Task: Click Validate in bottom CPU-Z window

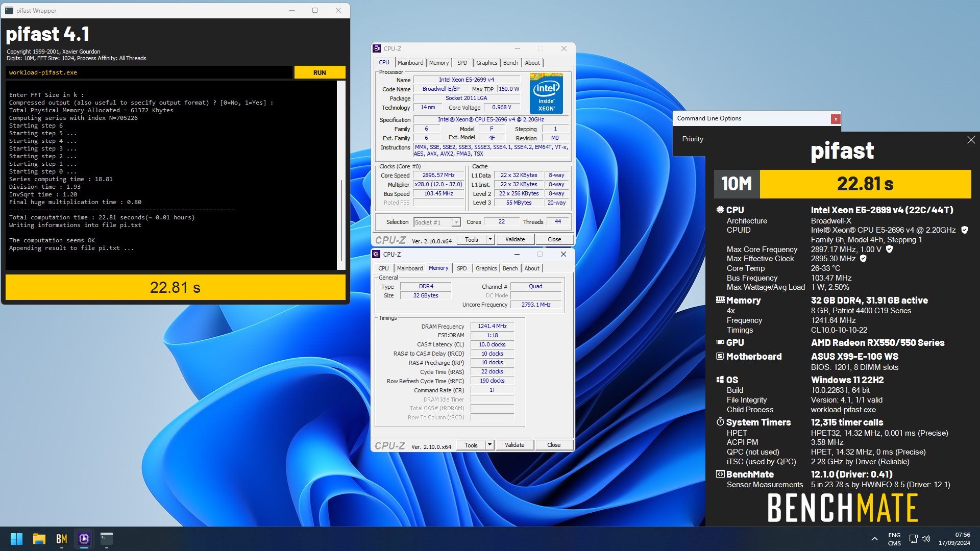Action: click(x=514, y=445)
